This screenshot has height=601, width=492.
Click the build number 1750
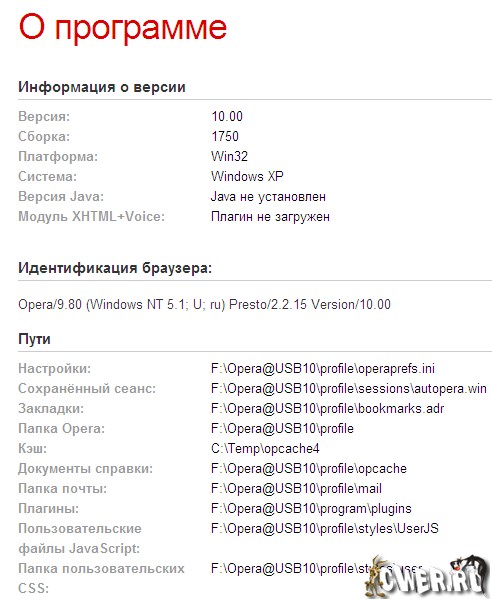tap(225, 136)
